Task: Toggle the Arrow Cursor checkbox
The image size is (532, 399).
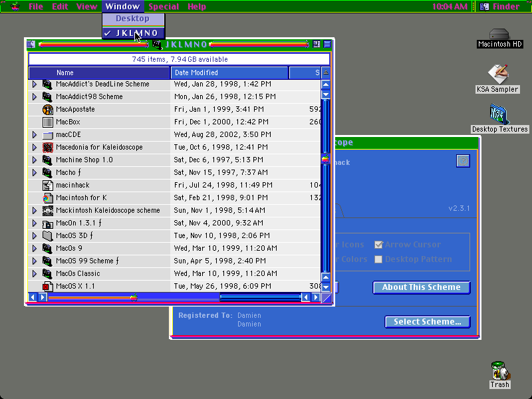Action: click(378, 245)
